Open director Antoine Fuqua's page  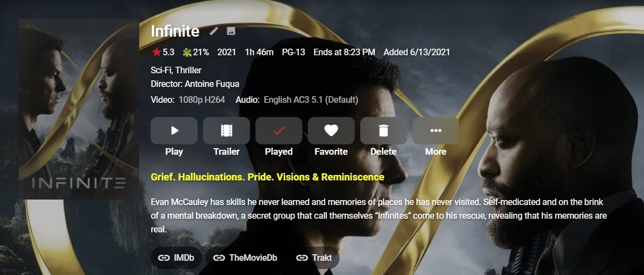tap(212, 84)
